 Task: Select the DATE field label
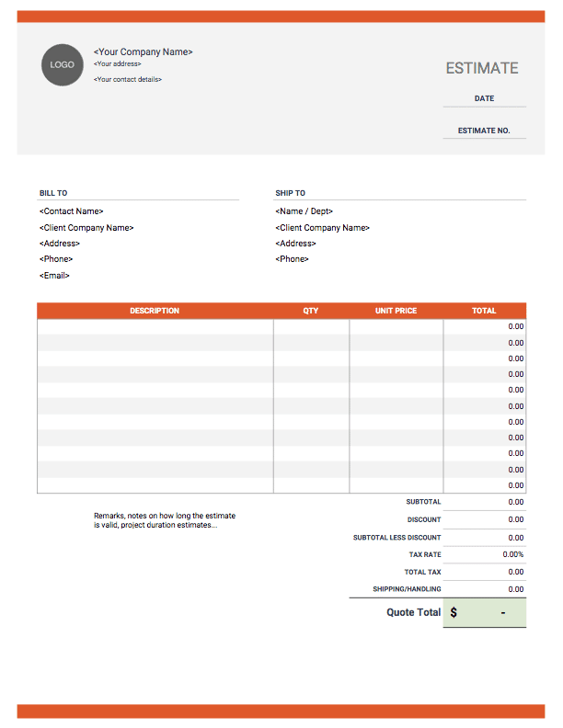pyautogui.click(x=484, y=98)
